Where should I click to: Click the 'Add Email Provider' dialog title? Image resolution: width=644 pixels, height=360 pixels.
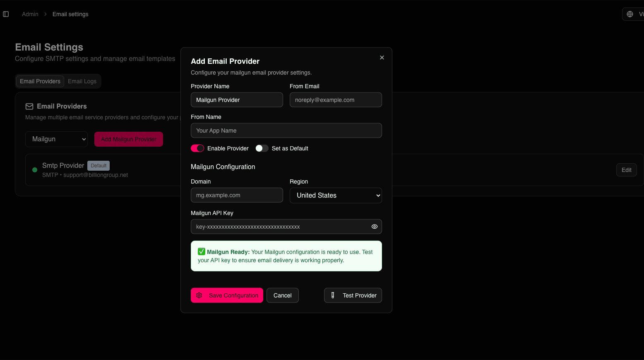click(x=225, y=61)
